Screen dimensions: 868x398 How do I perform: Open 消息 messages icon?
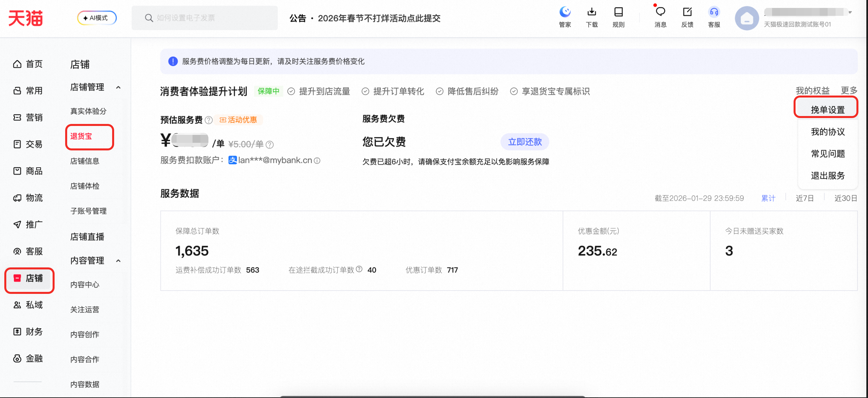coord(660,18)
